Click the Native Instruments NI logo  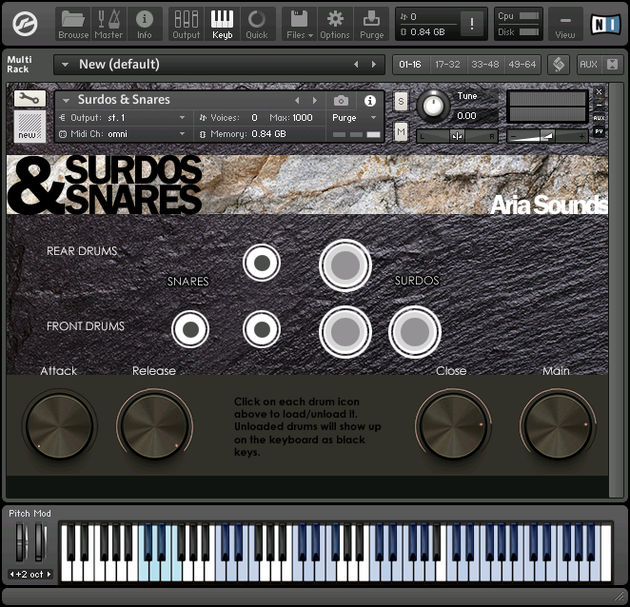[x=605, y=24]
